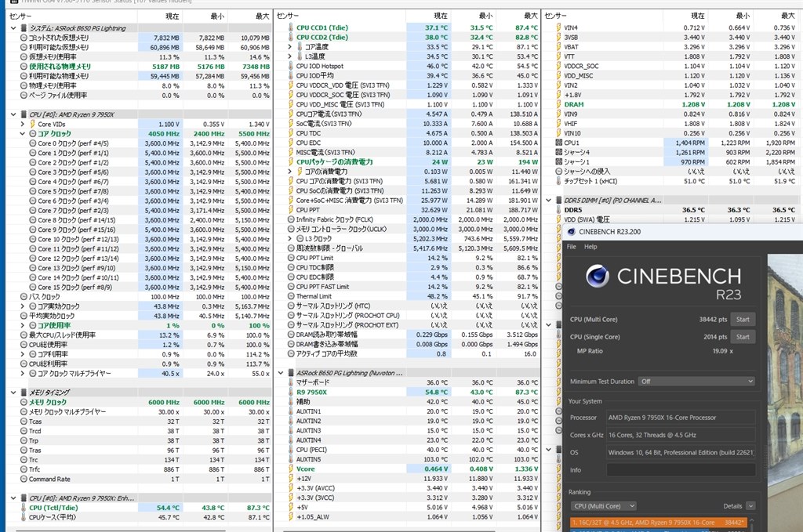Open the Minimum Test Duration dropdown in Cinebench
Image resolution: width=803 pixels, height=532 pixels.
point(696,382)
